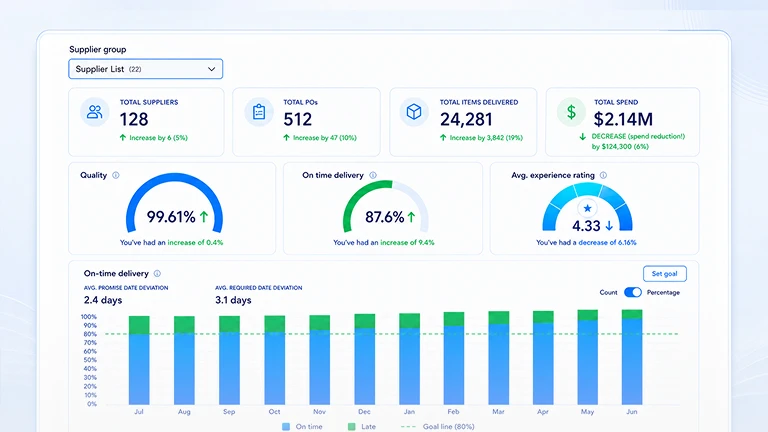Screen dimensions: 768x432
Task: Click the Mar bar in the chart
Action: point(499,358)
